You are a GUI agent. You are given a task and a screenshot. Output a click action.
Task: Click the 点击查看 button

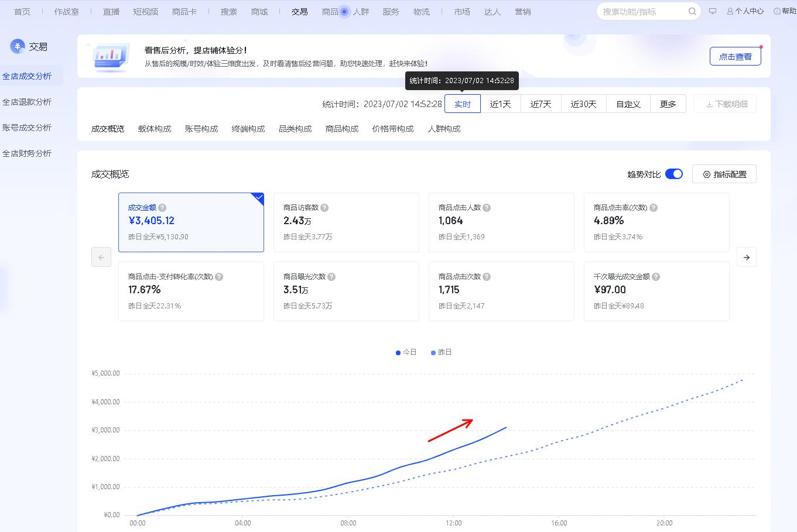tap(735, 56)
